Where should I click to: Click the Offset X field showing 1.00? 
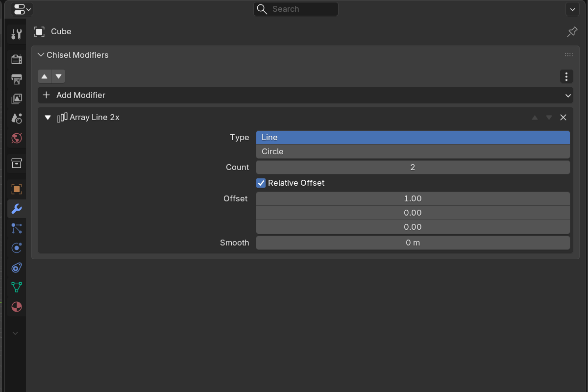(413, 198)
